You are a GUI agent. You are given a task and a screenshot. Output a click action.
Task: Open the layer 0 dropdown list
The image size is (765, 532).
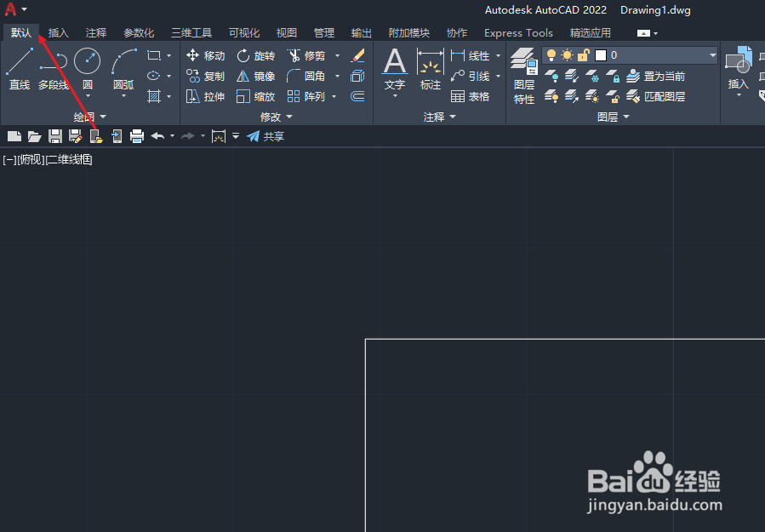click(712, 55)
